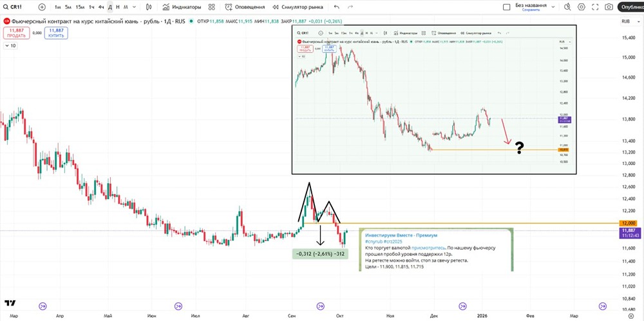Click the #crz2025 hashtag
Image resolution: width=644 pixels, height=321 pixels.
[x=393, y=242]
